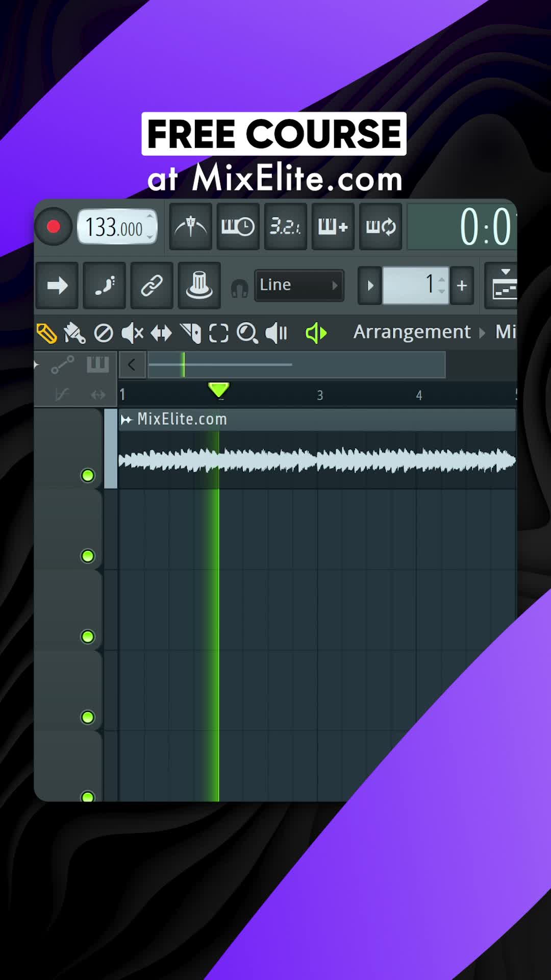
Task: Toggle the 3.2.1 countdown before recording
Action: click(x=286, y=227)
